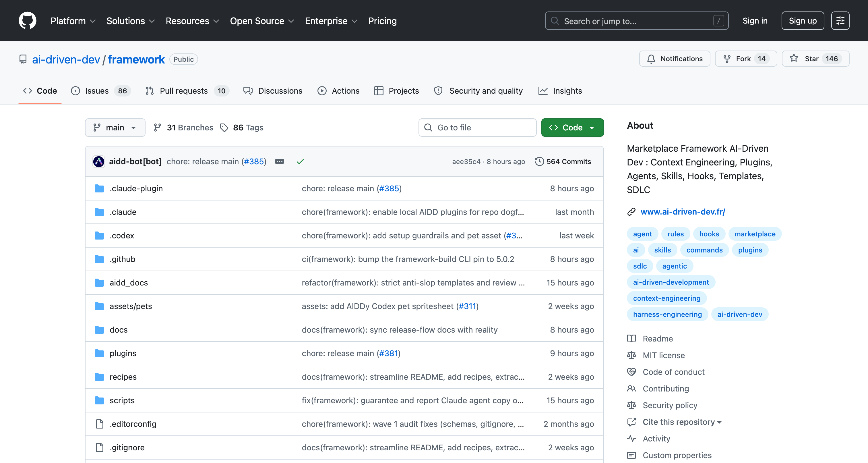The width and height of the screenshot is (868, 463).
Task: Select the marketplace topic tag
Action: [x=755, y=234]
